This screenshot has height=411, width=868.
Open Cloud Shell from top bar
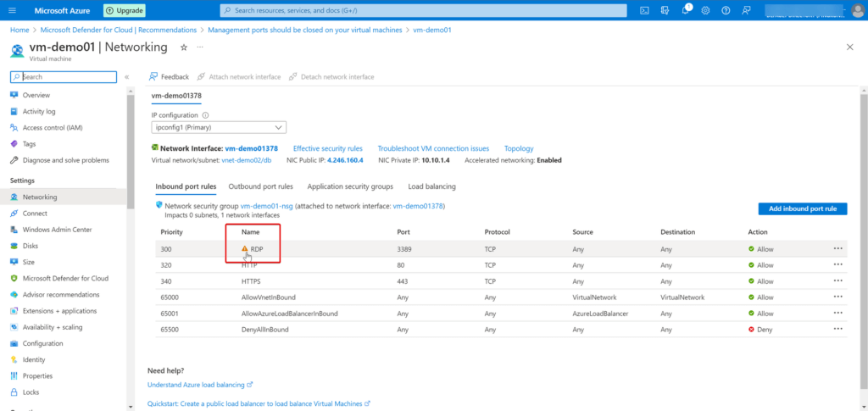[x=644, y=10]
